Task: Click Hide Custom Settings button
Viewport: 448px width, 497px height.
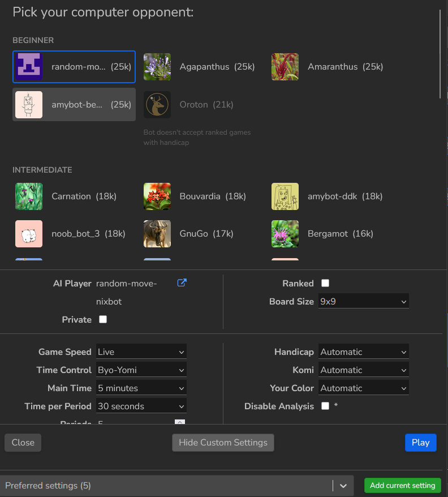Action: click(223, 443)
